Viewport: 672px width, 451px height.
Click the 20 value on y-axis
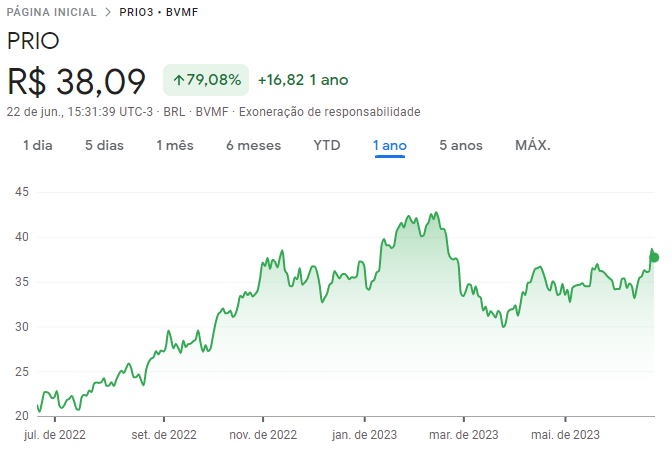click(x=22, y=415)
